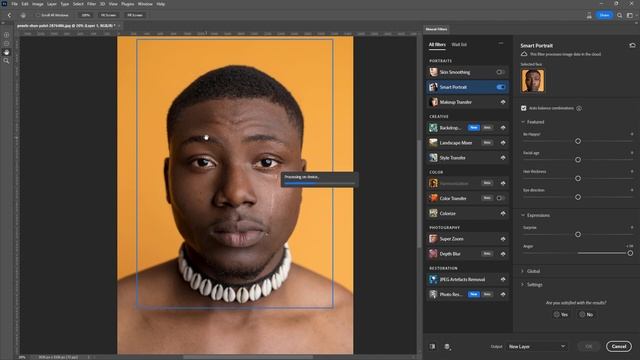640x360 pixels.
Task: Download the Photo Restoration filter via cloud icon
Action: click(x=503, y=294)
